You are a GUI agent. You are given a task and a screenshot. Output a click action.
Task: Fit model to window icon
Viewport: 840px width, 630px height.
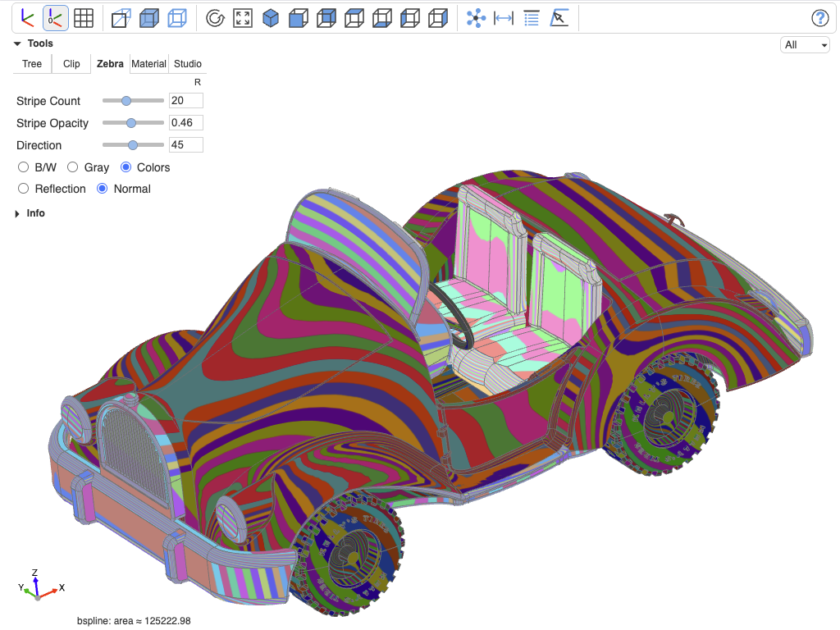tap(243, 18)
